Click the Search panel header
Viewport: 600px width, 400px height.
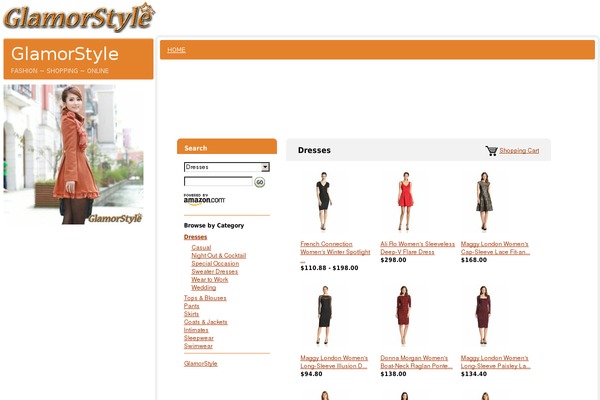pos(227,147)
